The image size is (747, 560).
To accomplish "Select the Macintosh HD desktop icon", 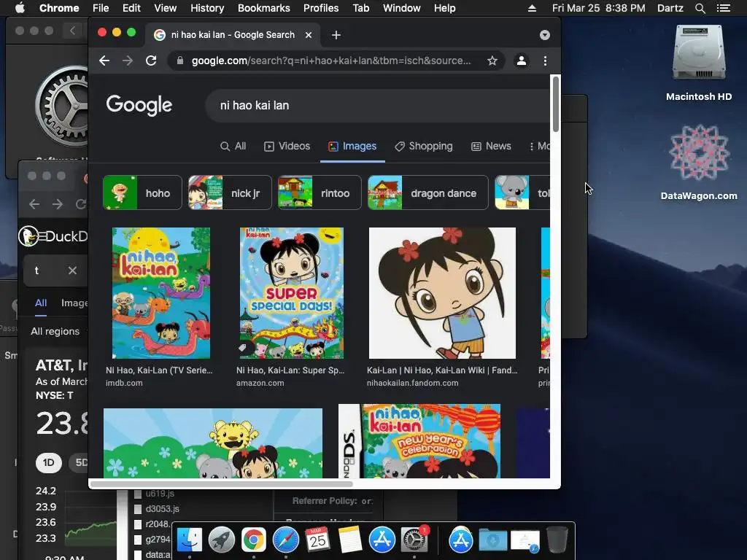I will click(x=699, y=63).
